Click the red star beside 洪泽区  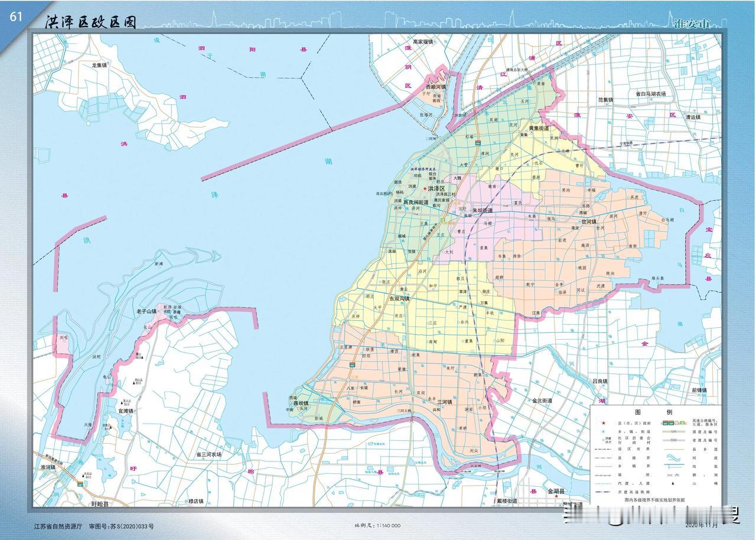425,188
